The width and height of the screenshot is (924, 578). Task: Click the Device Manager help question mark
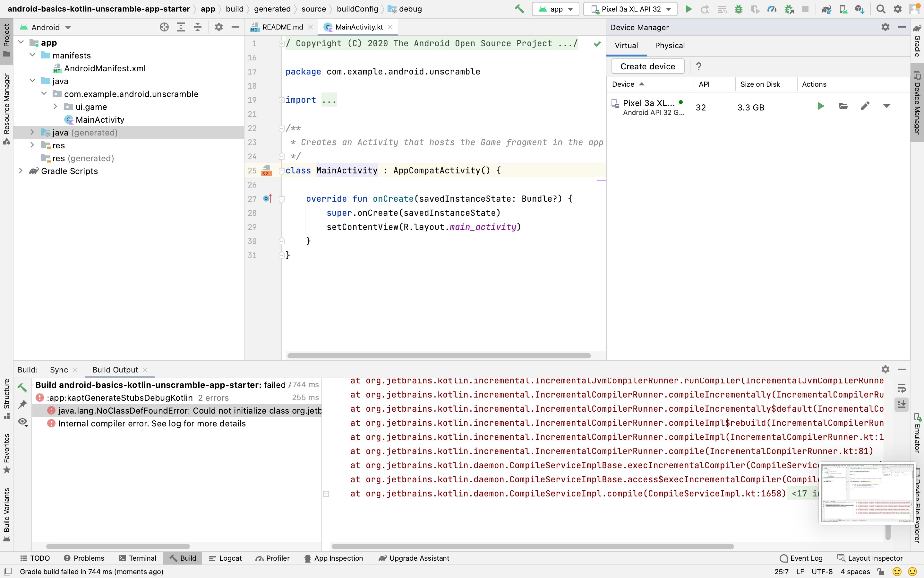(x=699, y=66)
